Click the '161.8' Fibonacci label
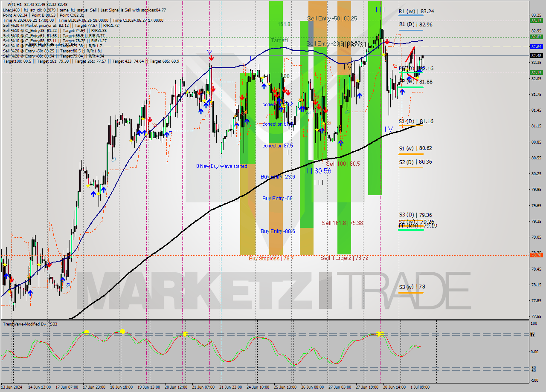Viewport: 546px width, 392px height. (284, 24)
